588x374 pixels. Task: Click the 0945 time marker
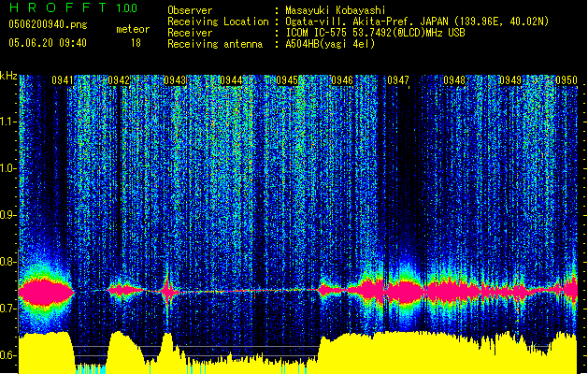287,80
